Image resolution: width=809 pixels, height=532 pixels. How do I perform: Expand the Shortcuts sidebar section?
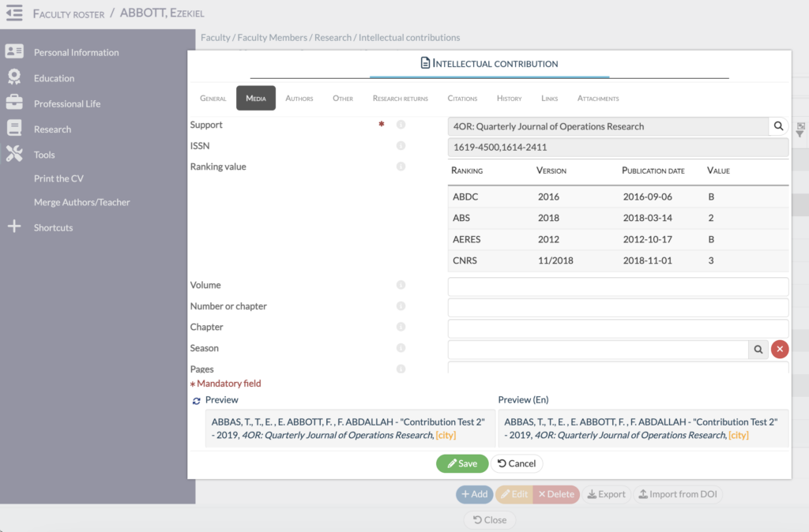coord(53,227)
